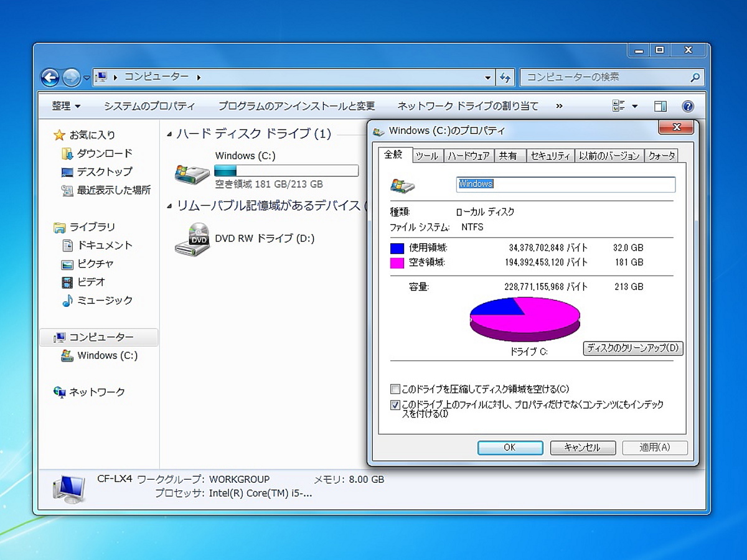Viewport: 747px width, 560px height.
Task: Switch to the ハードウェア tab
Action: click(x=469, y=156)
